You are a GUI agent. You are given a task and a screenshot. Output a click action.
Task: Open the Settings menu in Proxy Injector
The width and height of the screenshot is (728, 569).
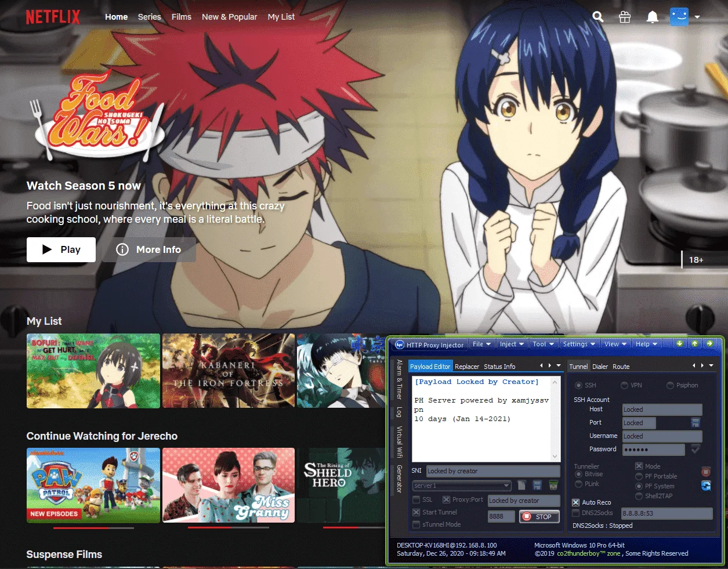[x=579, y=344]
